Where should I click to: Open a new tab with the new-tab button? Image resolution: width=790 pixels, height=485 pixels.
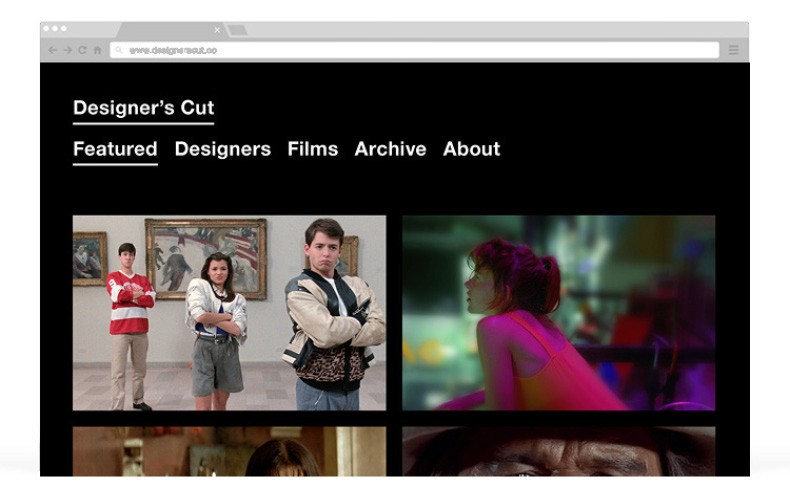(x=237, y=31)
